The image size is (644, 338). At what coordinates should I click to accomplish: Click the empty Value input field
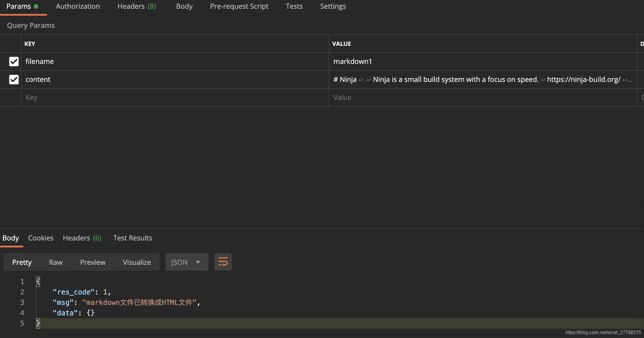coord(482,98)
